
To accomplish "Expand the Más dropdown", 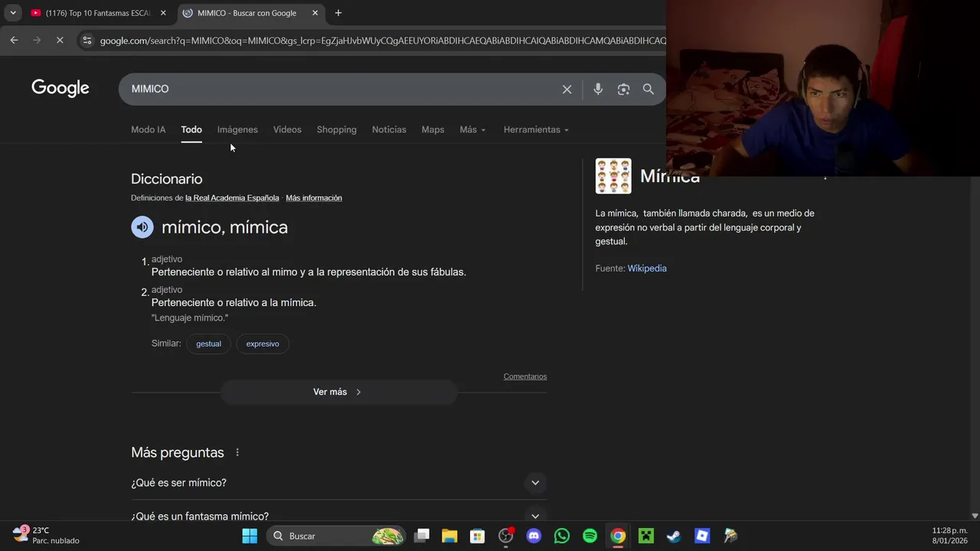I will [472, 130].
